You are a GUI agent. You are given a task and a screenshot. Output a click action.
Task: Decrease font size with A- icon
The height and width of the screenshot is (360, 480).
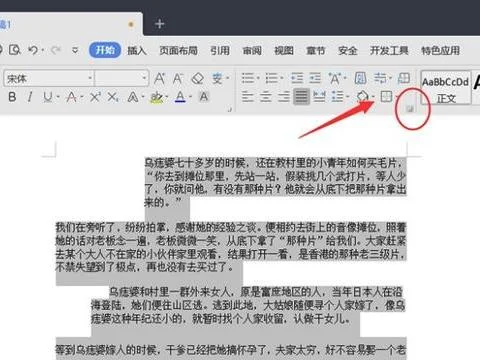178,79
